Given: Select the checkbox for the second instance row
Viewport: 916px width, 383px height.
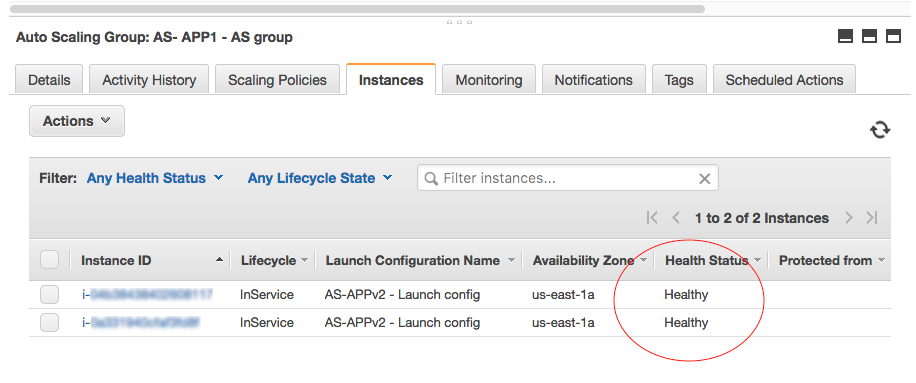Looking at the screenshot, I should (x=50, y=322).
